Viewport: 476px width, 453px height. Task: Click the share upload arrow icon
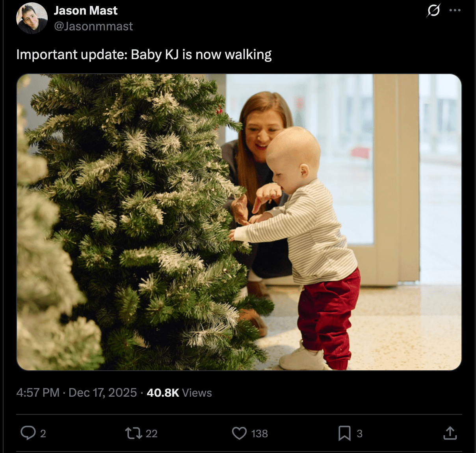point(450,433)
